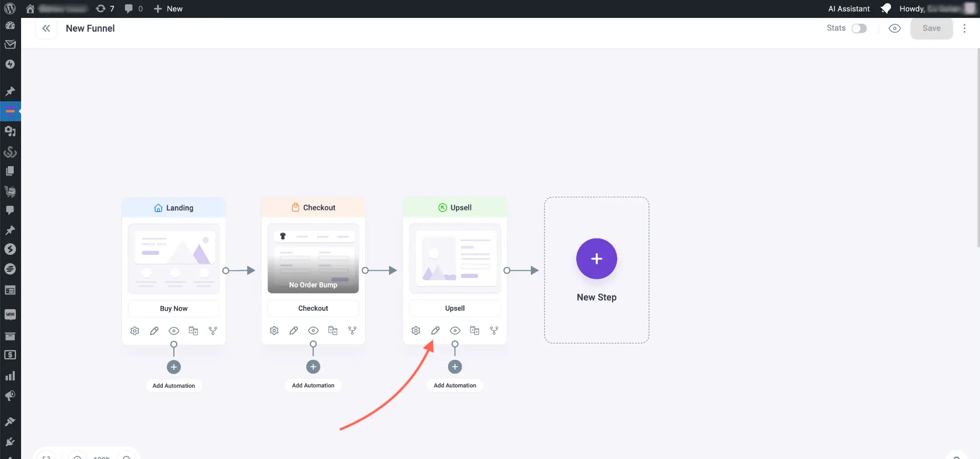Open the Landing step thumbnail
This screenshot has width=980, height=459.
click(174, 259)
